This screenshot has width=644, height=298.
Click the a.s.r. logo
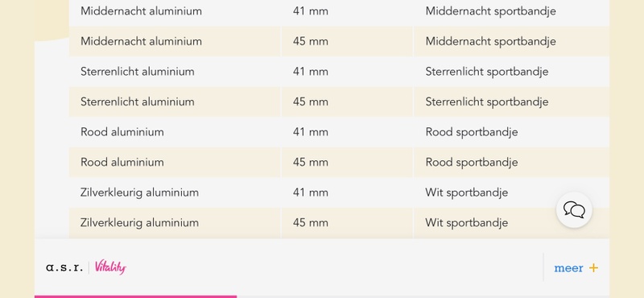coord(64,267)
